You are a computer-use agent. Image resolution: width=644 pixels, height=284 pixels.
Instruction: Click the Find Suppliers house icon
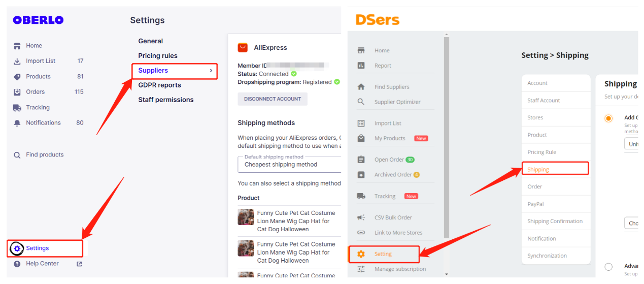pos(361,87)
